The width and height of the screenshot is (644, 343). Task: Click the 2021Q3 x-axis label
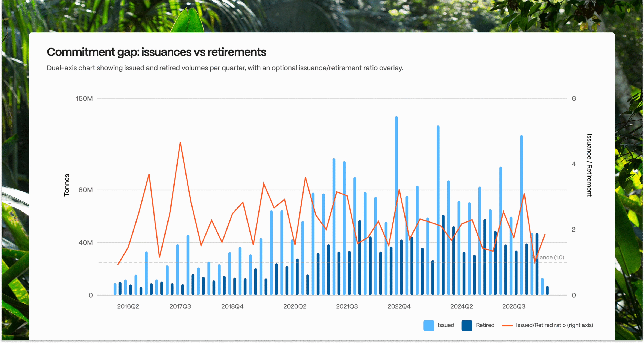click(x=347, y=306)
